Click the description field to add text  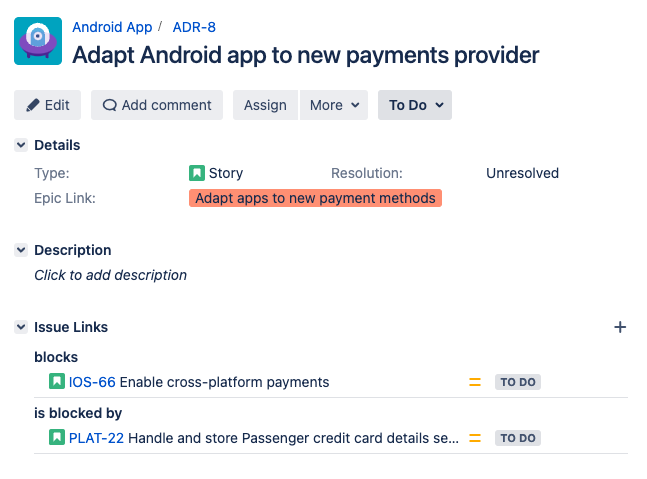point(110,275)
